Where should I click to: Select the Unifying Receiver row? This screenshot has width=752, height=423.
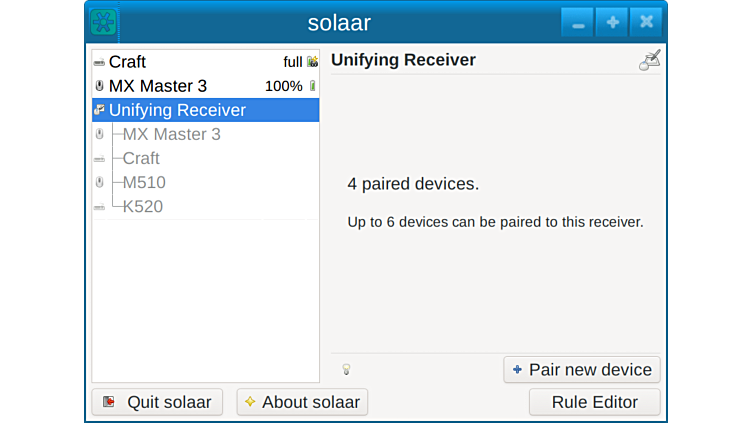(x=177, y=110)
